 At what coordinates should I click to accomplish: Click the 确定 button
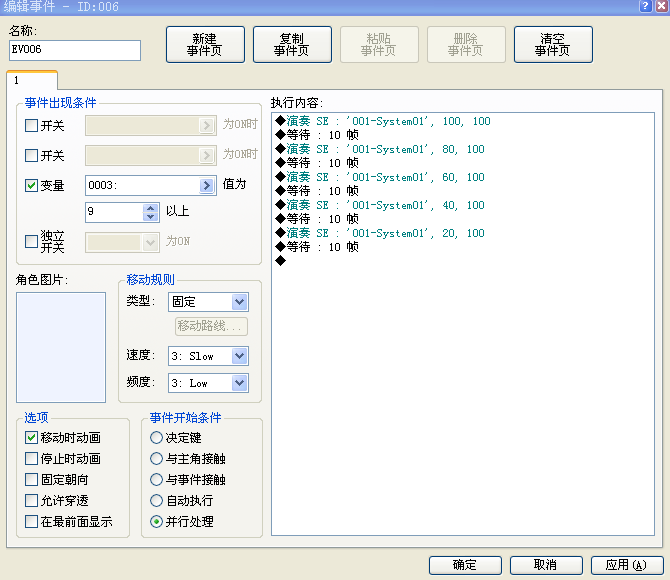[x=465, y=565]
